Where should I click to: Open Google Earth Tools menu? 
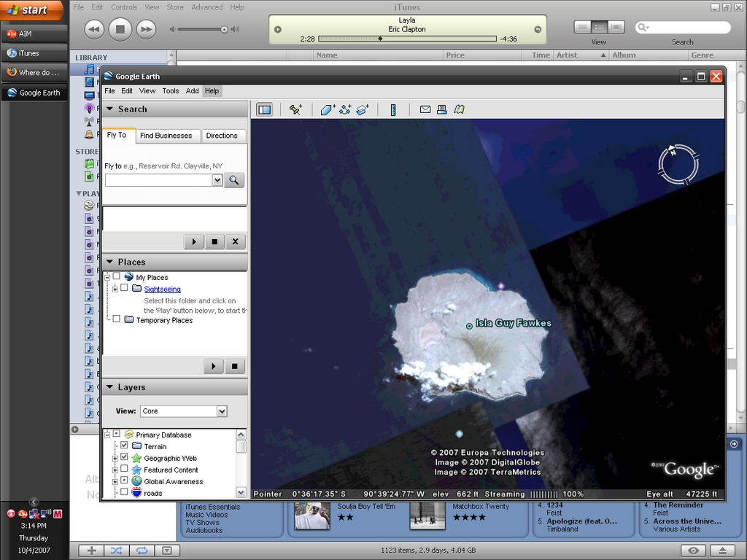point(171,91)
